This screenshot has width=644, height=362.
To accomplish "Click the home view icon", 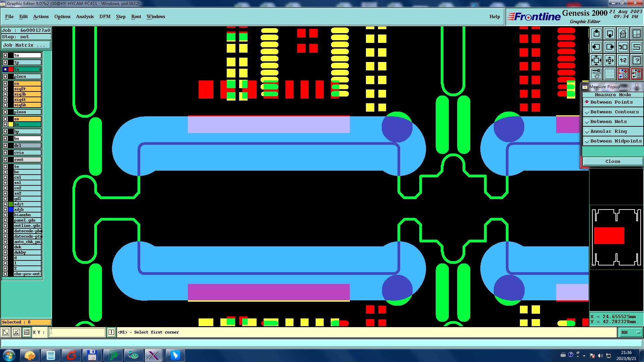I will [x=623, y=34].
